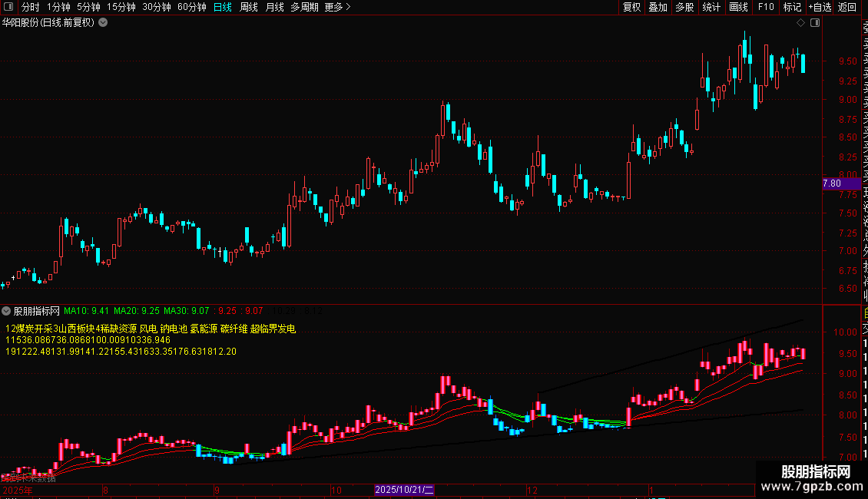This screenshot has width=868, height=499.
Task: Click the 股朋指标网 indicator name
Action: [x=37, y=311]
